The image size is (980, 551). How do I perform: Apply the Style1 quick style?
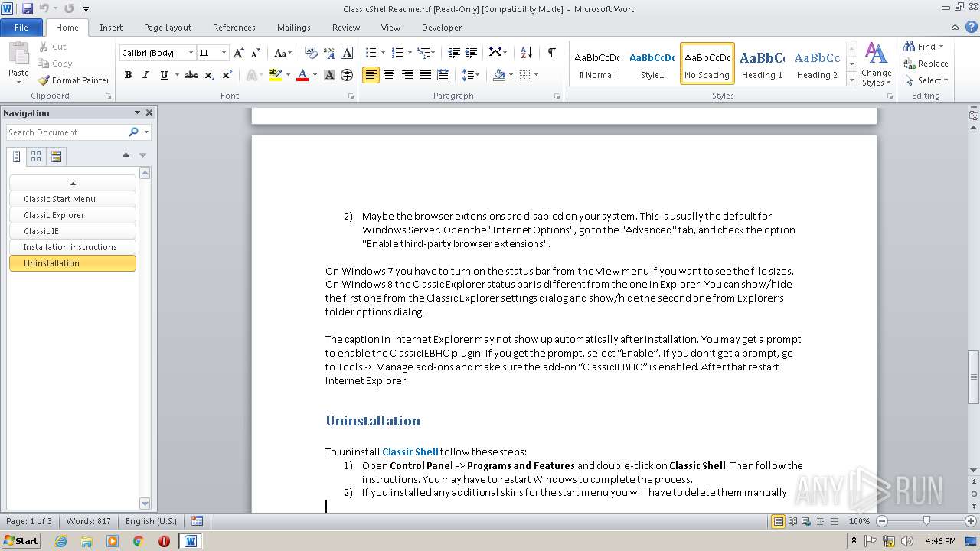coord(652,64)
